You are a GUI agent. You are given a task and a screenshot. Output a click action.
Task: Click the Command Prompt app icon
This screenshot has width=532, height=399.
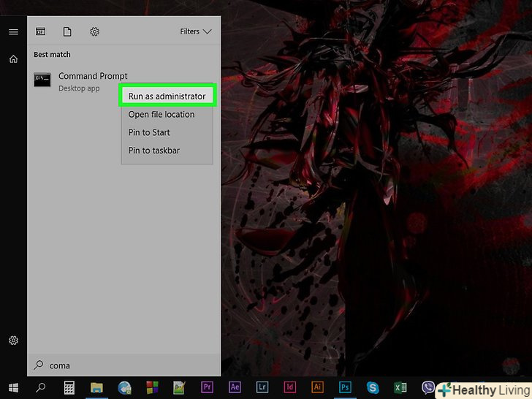(x=42, y=80)
